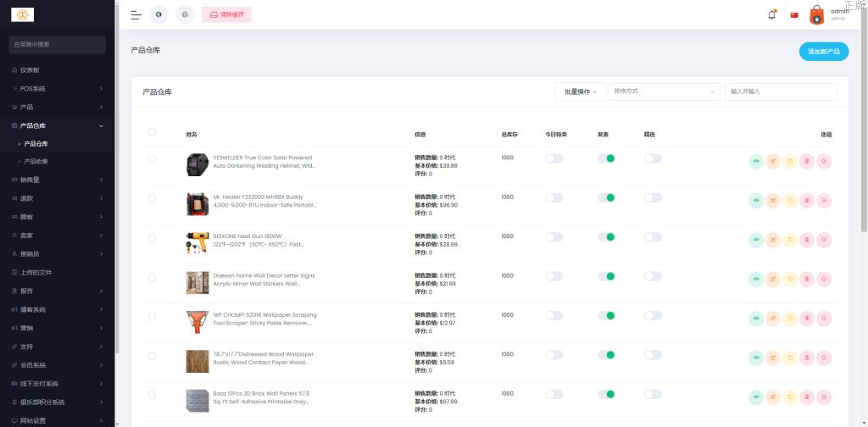Click the hamburger menu toggle icon
This screenshot has height=427, width=868.
click(x=136, y=15)
